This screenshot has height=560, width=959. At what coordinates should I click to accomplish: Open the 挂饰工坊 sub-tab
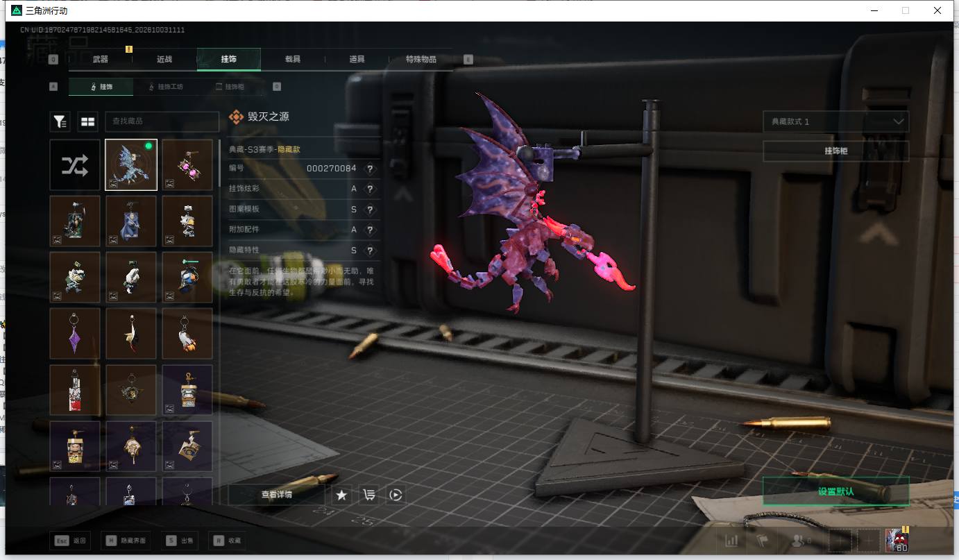pyautogui.click(x=167, y=87)
